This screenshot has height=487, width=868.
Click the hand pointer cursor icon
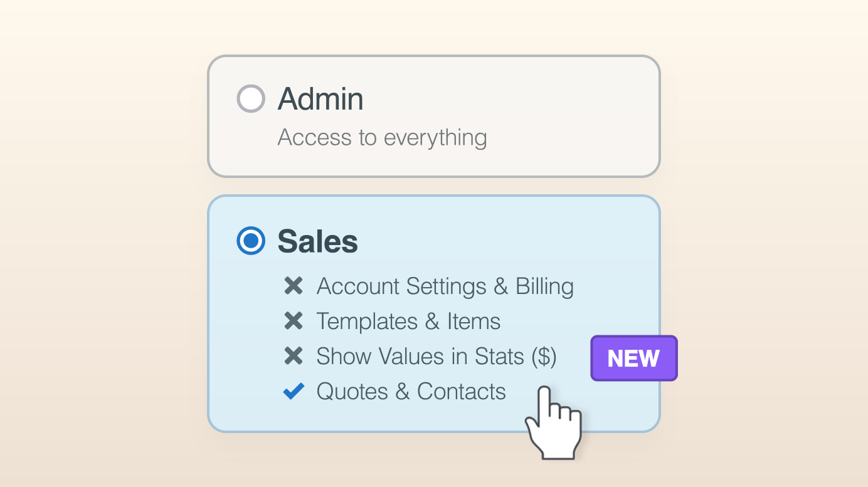click(x=553, y=423)
